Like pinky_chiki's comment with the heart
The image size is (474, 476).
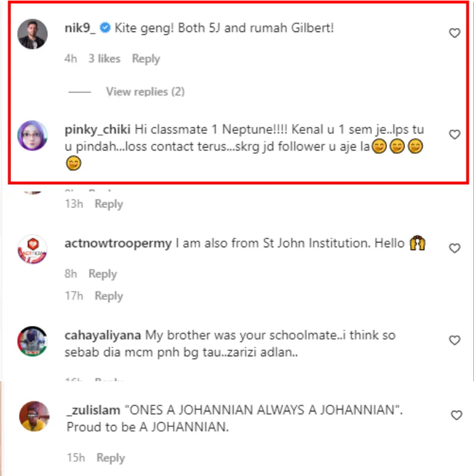click(x=454, y=135)
